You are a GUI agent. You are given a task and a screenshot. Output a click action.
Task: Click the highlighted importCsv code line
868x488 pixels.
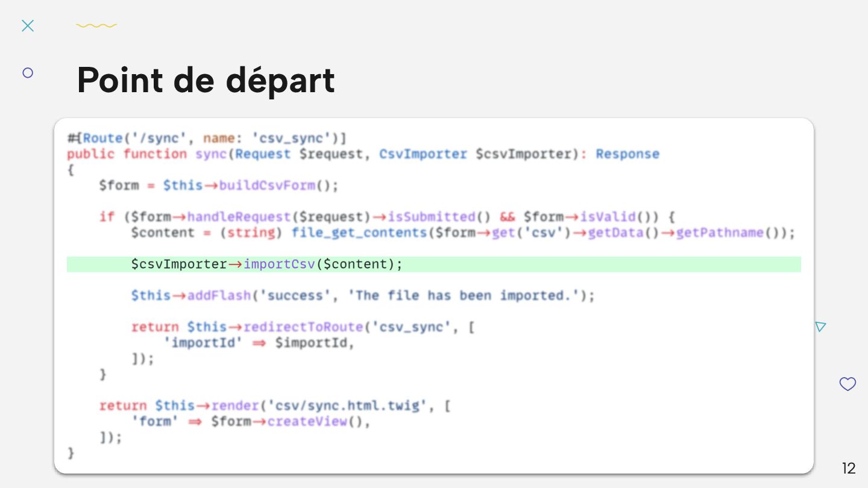click(266, 264)
